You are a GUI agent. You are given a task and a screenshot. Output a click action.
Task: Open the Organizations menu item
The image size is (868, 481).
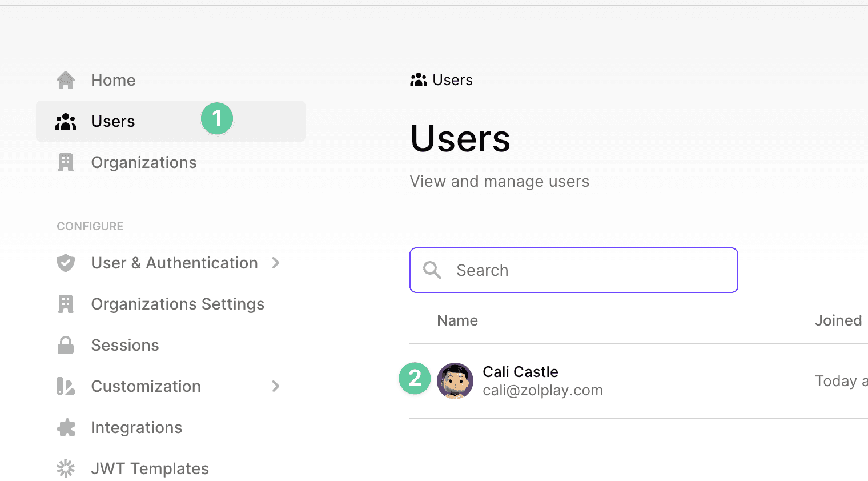tap(143, 163)
